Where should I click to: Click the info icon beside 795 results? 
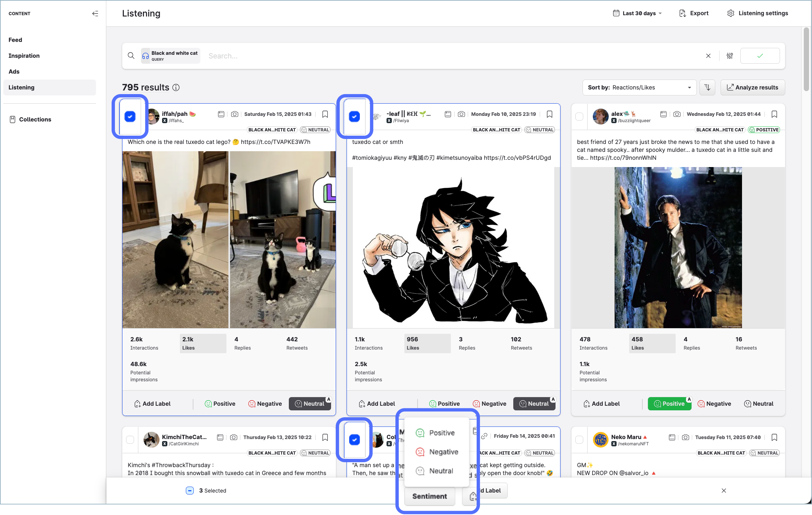(x=176, y=88)
